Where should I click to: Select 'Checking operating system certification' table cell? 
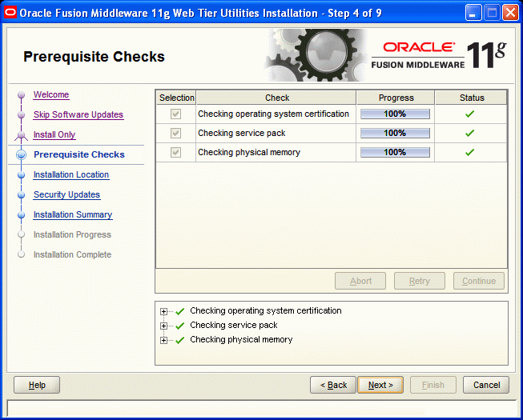click(276, 114)
